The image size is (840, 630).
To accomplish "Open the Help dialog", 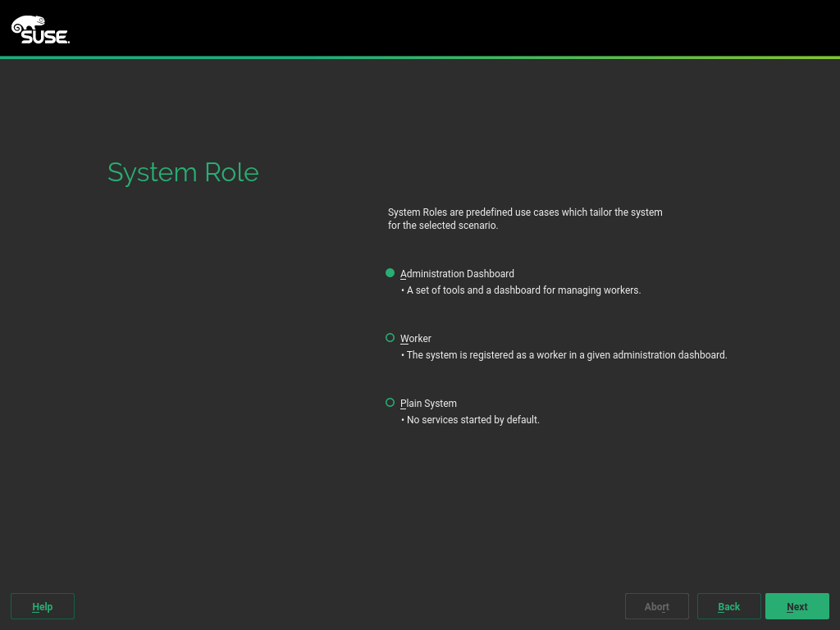I will pyautogui.click(x=43, y=606).
